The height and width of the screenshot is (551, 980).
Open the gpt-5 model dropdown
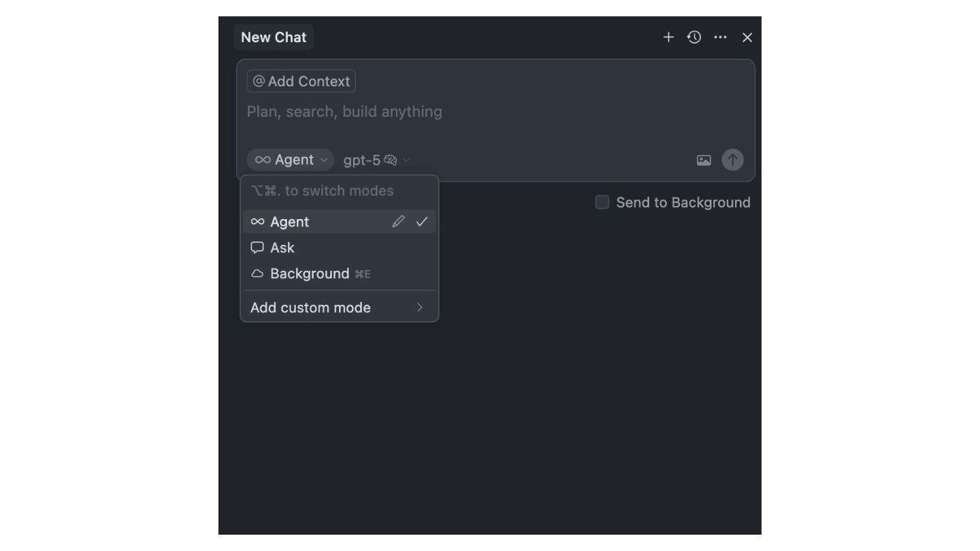[376, 160]
